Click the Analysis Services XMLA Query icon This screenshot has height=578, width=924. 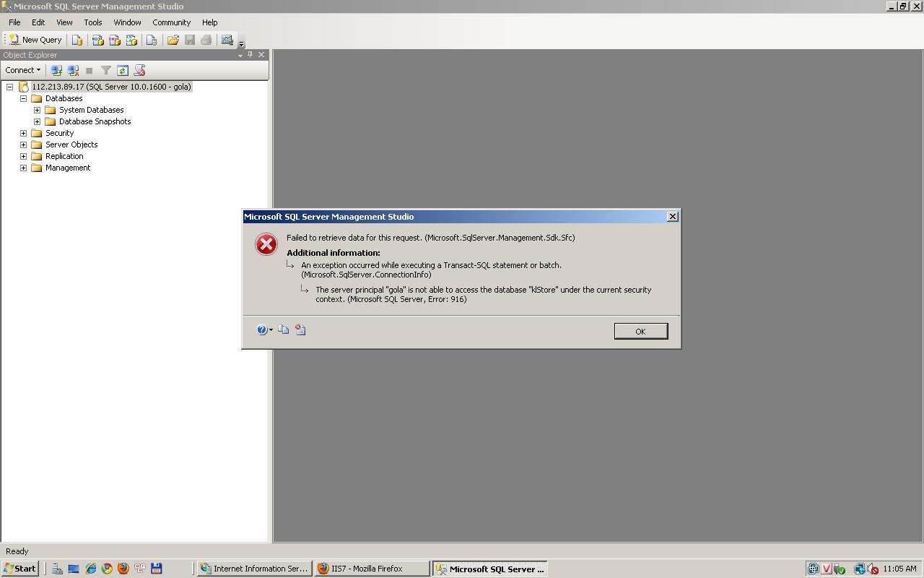pyautogui.click(x=131, y=40)
